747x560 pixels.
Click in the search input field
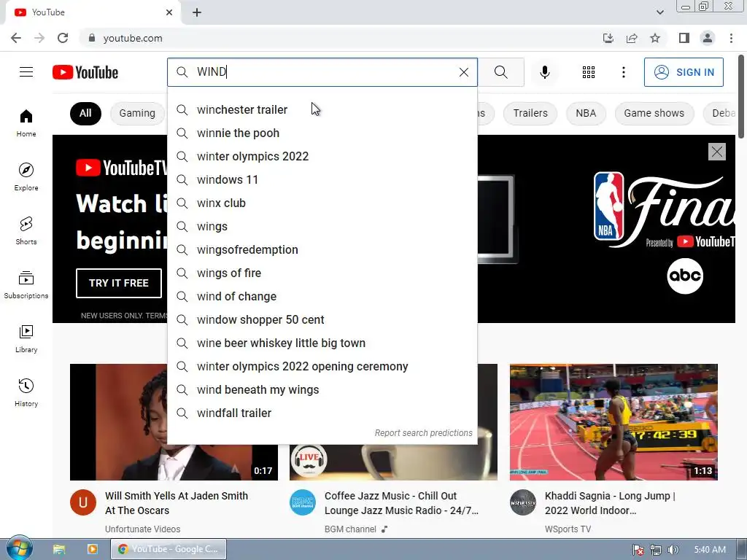tap(322, 72)
